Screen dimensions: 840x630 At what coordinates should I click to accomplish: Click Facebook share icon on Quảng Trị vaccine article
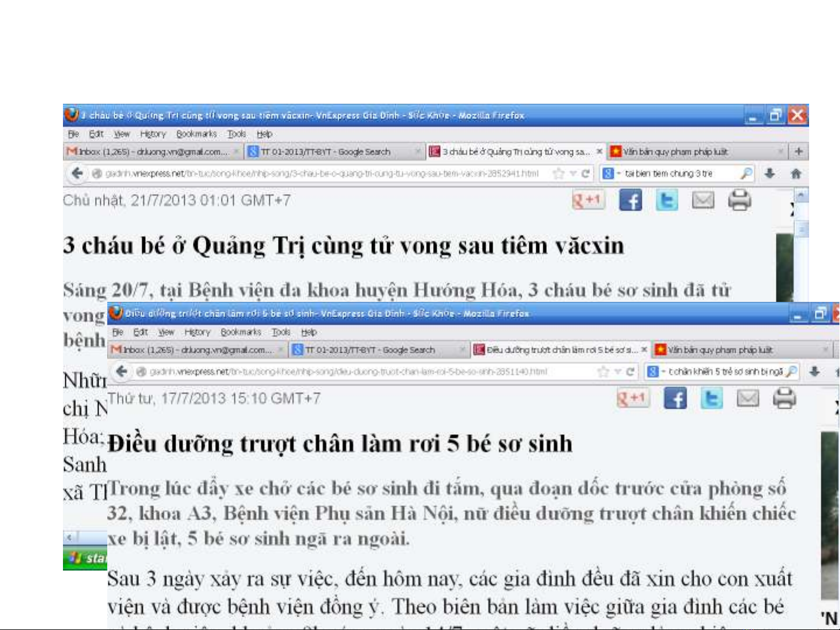pos(630,200)
